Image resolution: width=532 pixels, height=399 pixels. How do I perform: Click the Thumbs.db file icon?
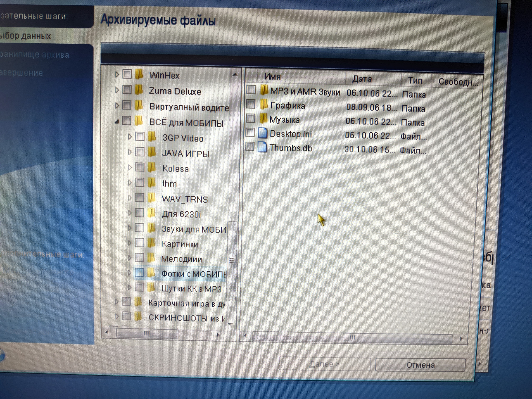tap(262, 147)
